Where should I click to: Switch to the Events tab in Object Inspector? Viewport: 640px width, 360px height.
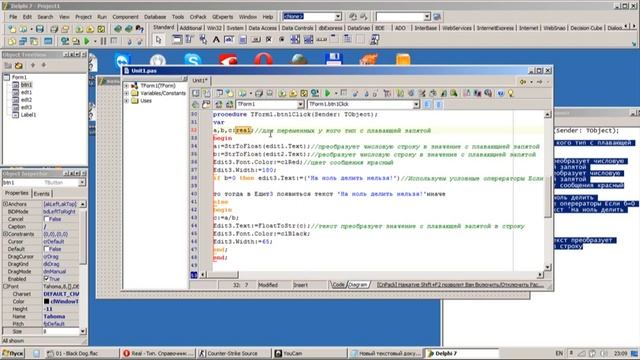41,194
